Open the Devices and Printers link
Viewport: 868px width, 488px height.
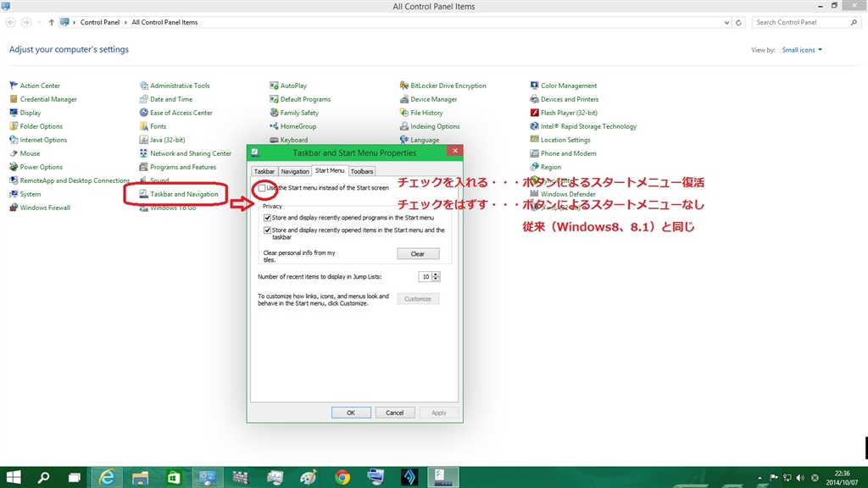[564, 99]
